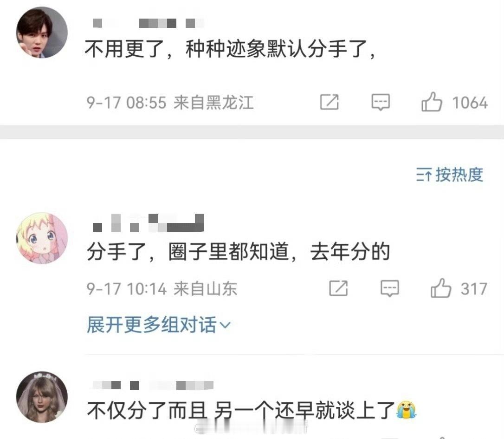Tap the blurred username above 分手了 comment
504x439 pixels.
pyautogui.click(x=148, y=223)
